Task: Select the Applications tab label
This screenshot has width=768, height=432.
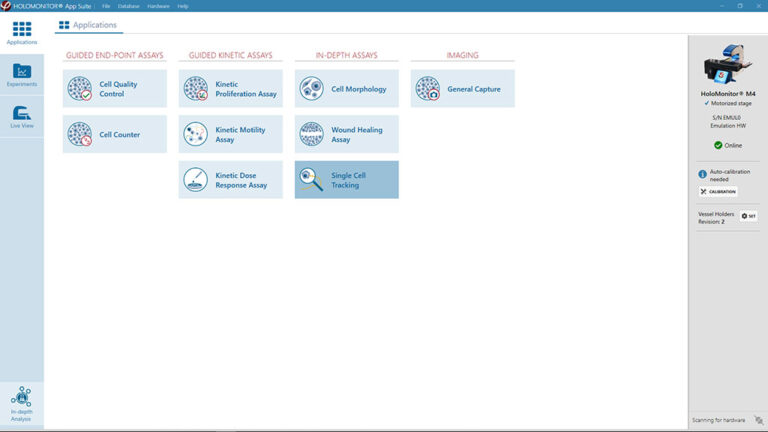Action: tap(95, 25)
